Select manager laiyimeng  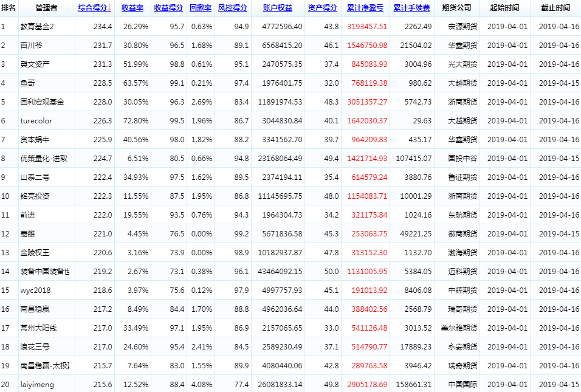pos(37,385)
